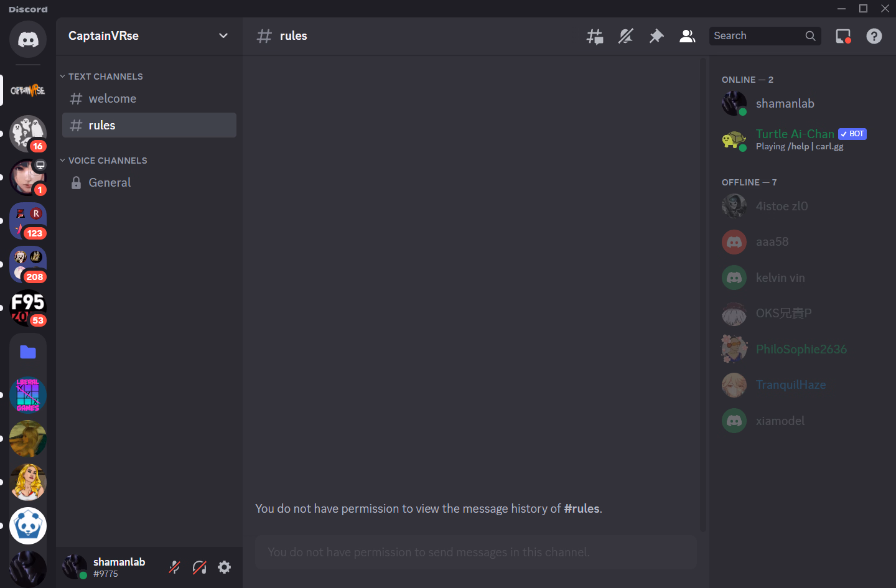
Task: Show pinned messages
Action: click(x=656, y=36)
